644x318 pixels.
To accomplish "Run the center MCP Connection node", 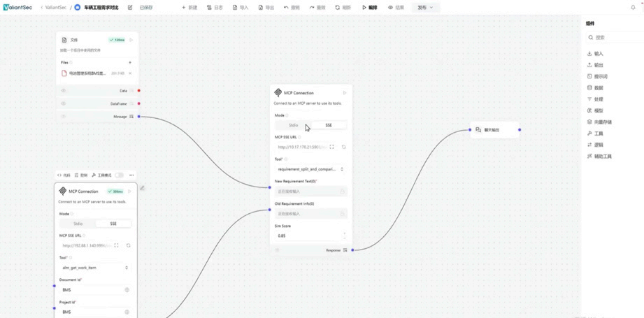I will (345, 93).
